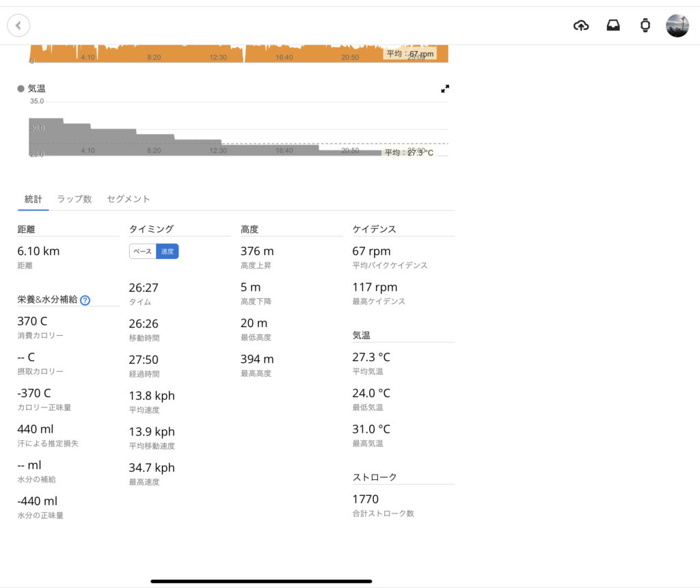
Task: Open the inbox tray icon
Action: point(613,26)
